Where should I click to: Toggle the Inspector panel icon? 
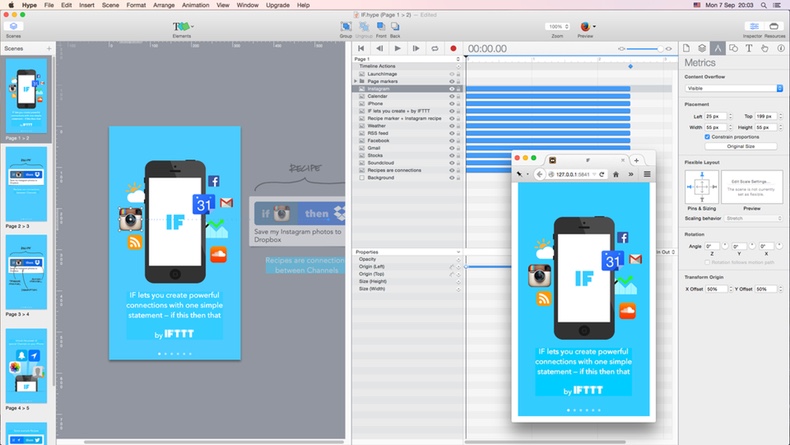click(x=754, y=26)
